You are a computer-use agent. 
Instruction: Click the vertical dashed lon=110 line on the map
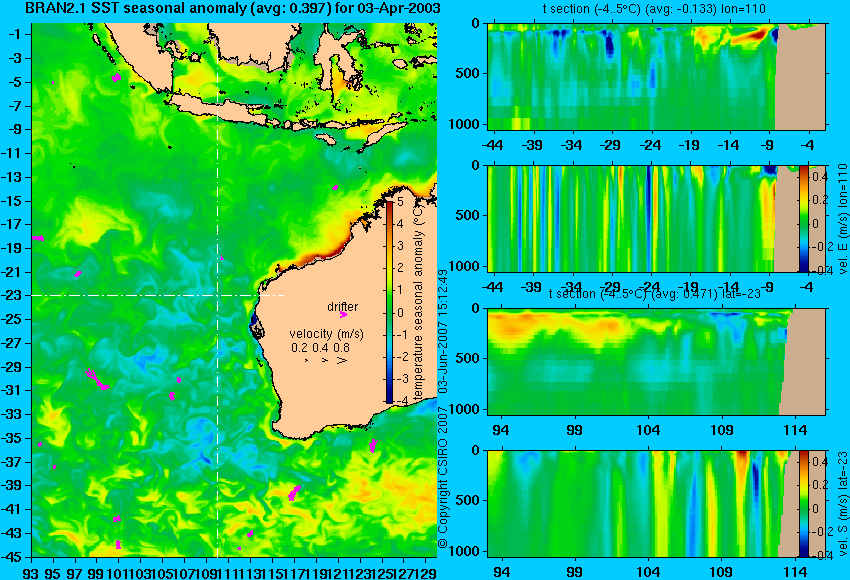coord(217,290)
